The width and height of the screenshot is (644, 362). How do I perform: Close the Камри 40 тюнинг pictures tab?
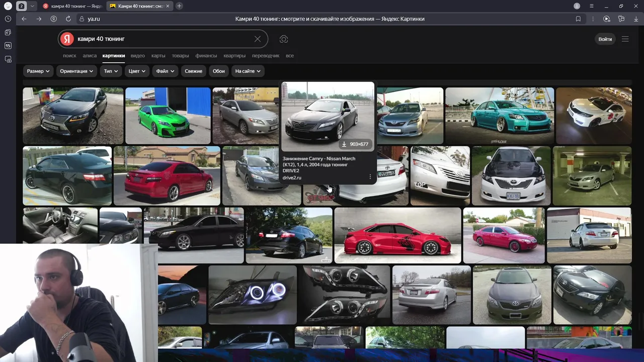pos(167,6)
